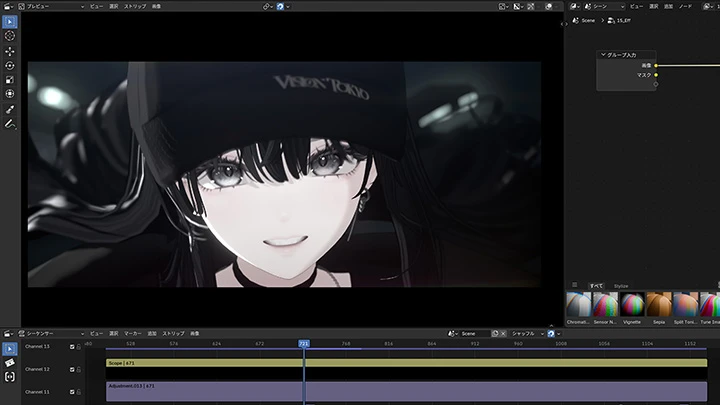Select the sequencer Blade tool
Image resolution: width=720 pixels, height=405 pixels.
(x=10, y=363)
